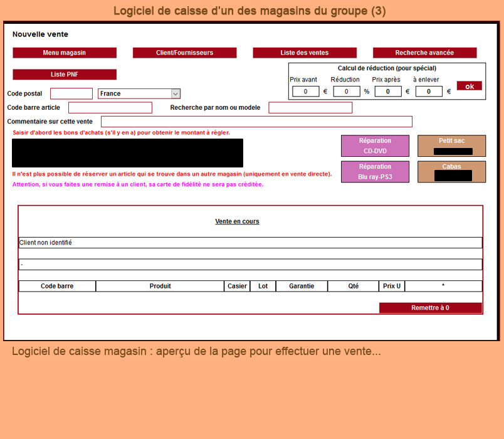Click the 'Il n'est plus possible de réserver' warning
The width and height of the screenshot is (504, 439).
(172, 174)
